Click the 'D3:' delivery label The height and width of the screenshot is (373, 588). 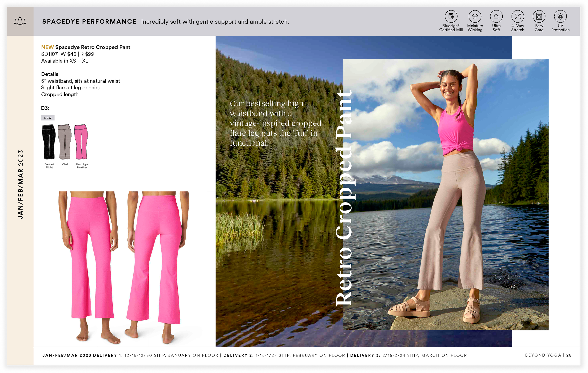pyautogui.click(x=45, y=108)
